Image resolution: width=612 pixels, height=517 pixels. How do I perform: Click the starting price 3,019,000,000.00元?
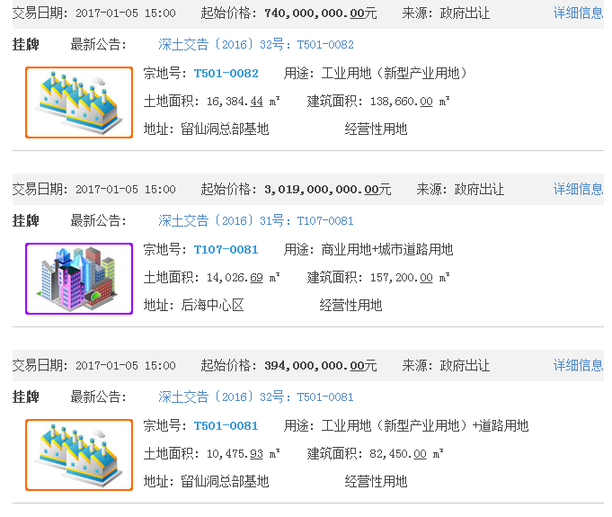321,189
